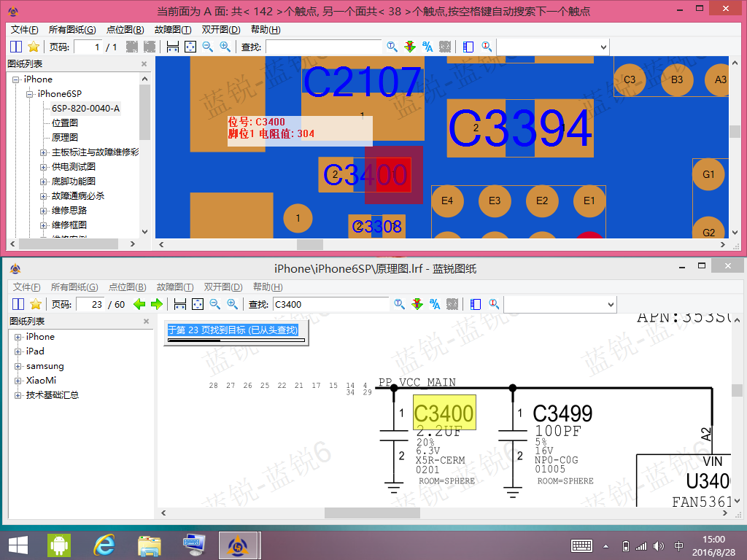
Task: Open 点位图(B) menu in top window
Action: (x=125, y=29)
